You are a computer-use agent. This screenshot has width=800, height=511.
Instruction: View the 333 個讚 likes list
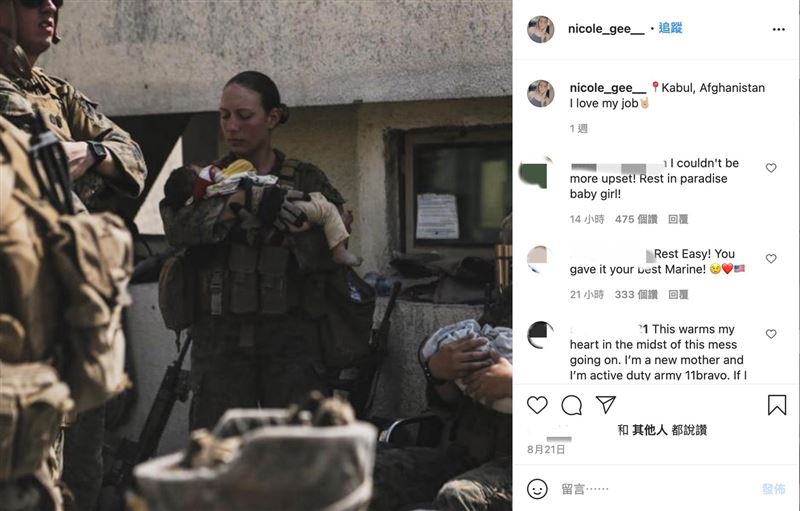pyautogui.click(x=636, y=295)
